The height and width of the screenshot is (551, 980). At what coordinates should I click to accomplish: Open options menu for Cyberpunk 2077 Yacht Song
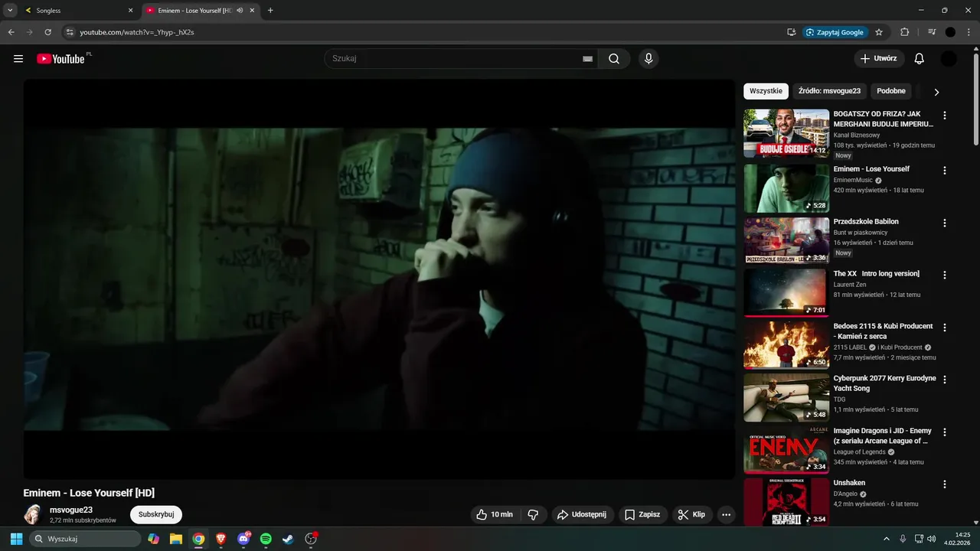(945, 380)
